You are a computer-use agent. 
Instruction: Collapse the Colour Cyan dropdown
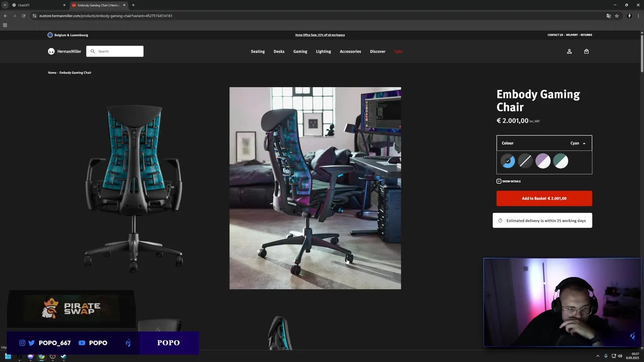click(544, 143)
